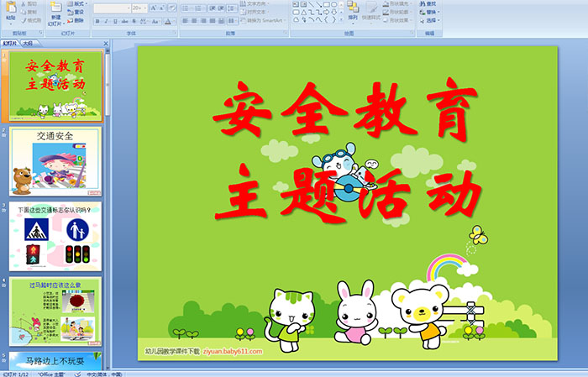Click Delete (删除) slide button
588x377 pixels.
click(76, 20)
